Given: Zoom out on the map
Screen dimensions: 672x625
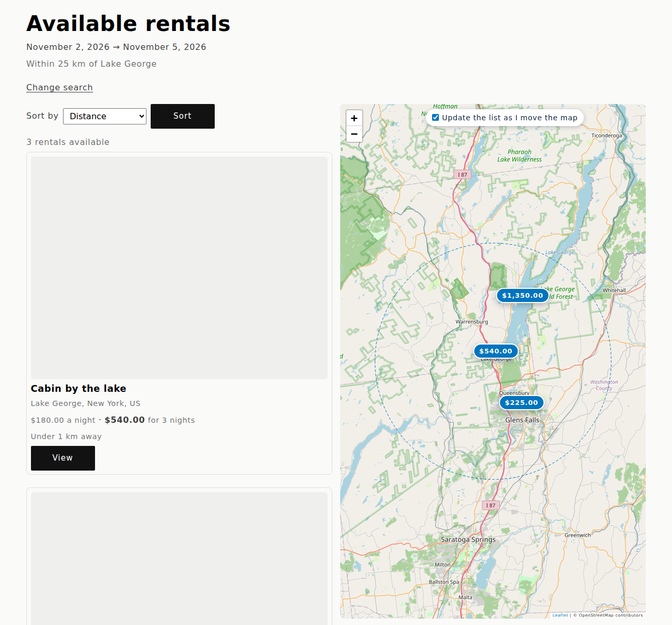Looking at the screenshot, I should click(354, 134).
